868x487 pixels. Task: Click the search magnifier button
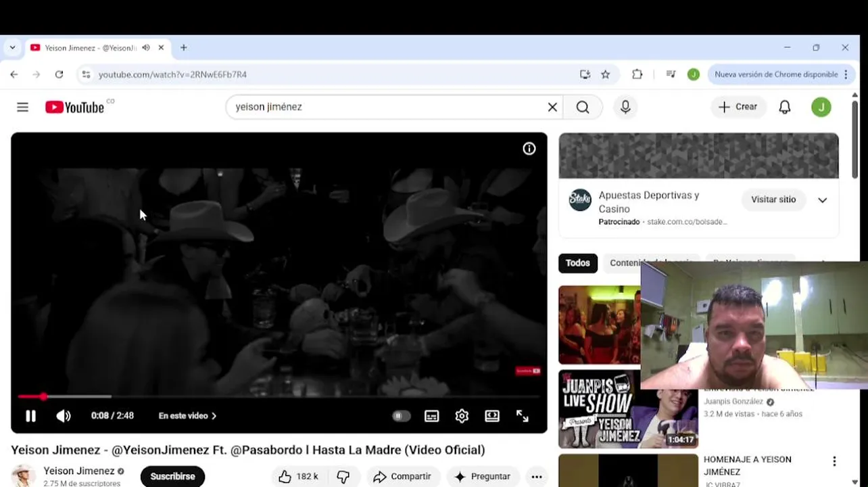click(x=583, y=107)
